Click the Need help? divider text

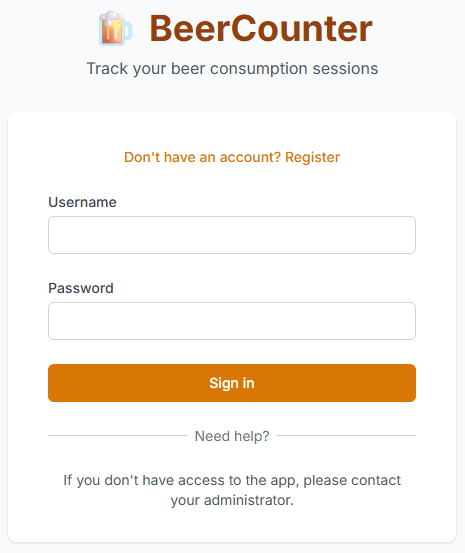[232, 436]
